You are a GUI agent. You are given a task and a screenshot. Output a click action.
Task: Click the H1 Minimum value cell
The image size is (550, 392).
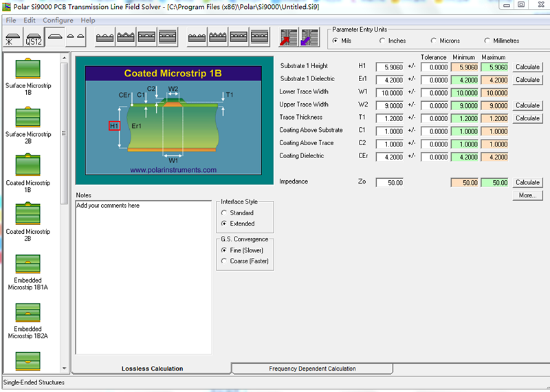tap(465, 67)
